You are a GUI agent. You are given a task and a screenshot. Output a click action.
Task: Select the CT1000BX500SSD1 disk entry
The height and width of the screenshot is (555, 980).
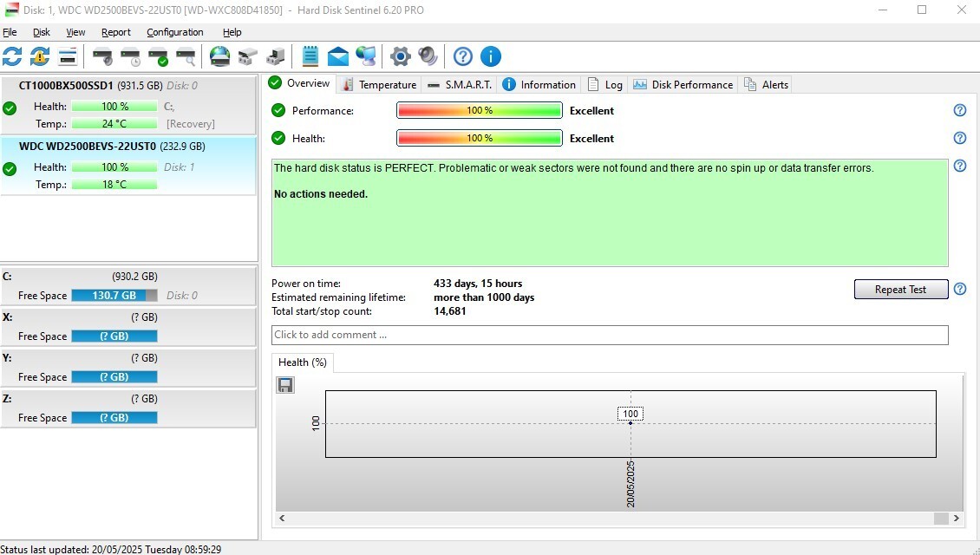tap(128, 105)
